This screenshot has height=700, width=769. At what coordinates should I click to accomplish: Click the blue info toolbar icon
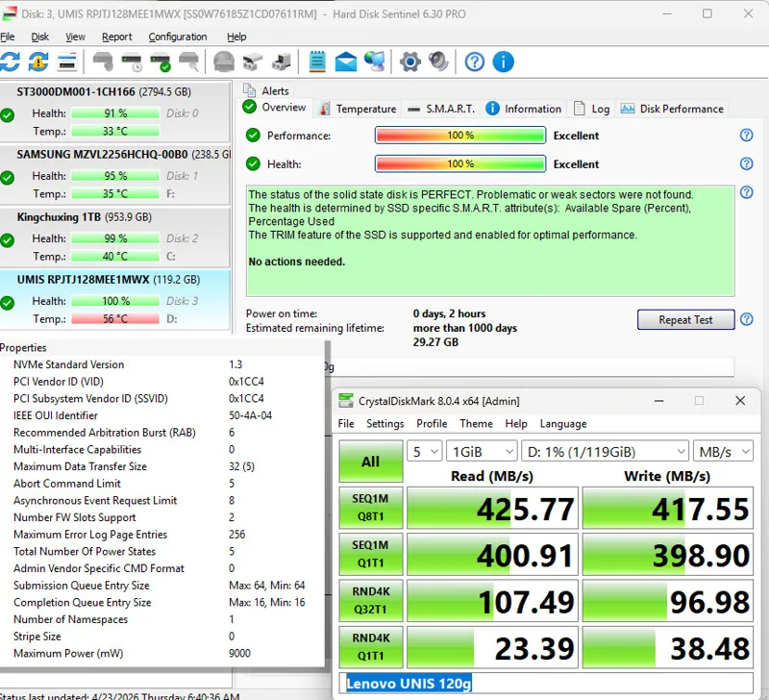click(503, 62)
